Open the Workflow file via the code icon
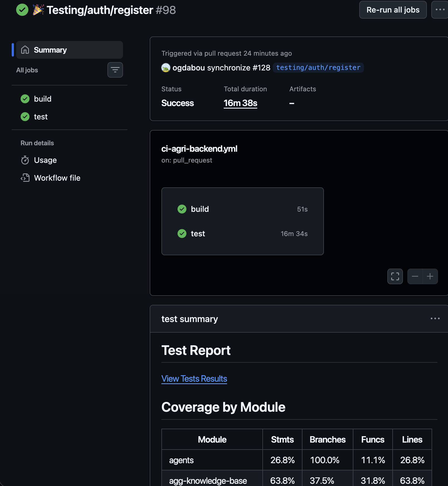The image size is (448, 486). (25, 178)
